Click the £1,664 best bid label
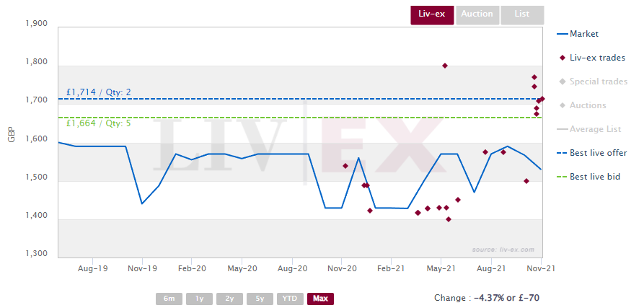 pos(98,123)
